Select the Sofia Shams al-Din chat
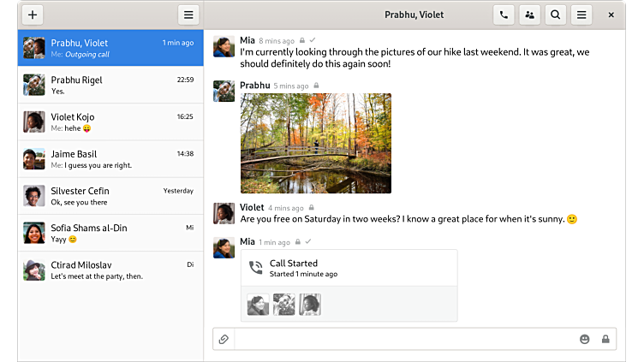This screenshot has width=644, height=362. click(110, 233)
